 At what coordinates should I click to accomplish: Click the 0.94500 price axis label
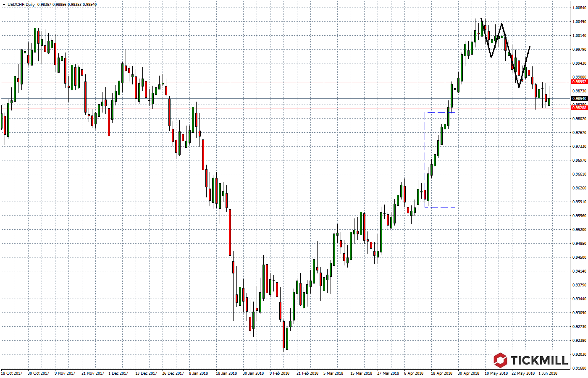tap(579, 257)
